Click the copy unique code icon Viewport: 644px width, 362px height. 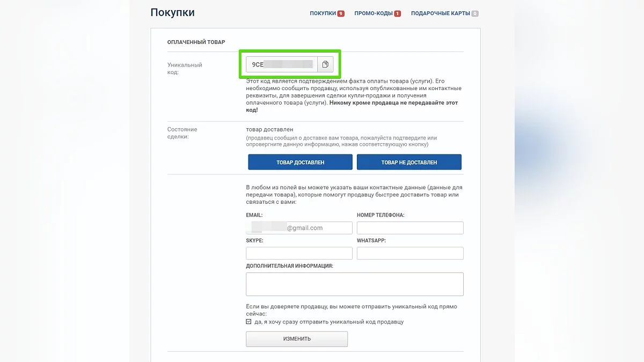(x=325, y=65)
